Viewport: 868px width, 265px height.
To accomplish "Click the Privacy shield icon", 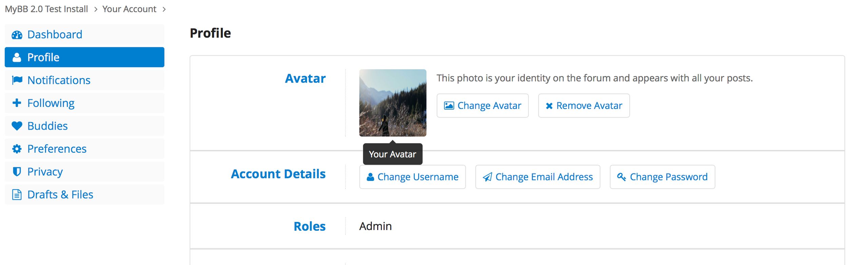I will [17, 172].
